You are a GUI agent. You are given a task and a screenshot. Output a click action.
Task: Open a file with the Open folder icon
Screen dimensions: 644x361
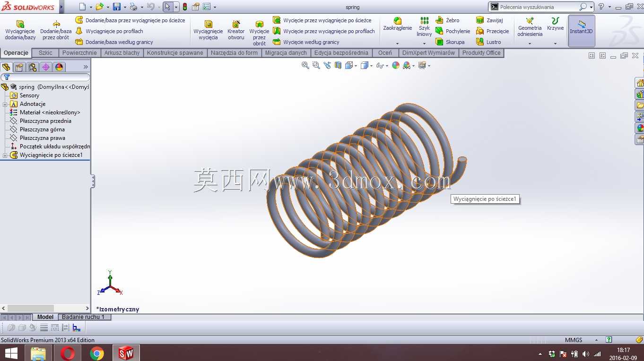(99, 7)
